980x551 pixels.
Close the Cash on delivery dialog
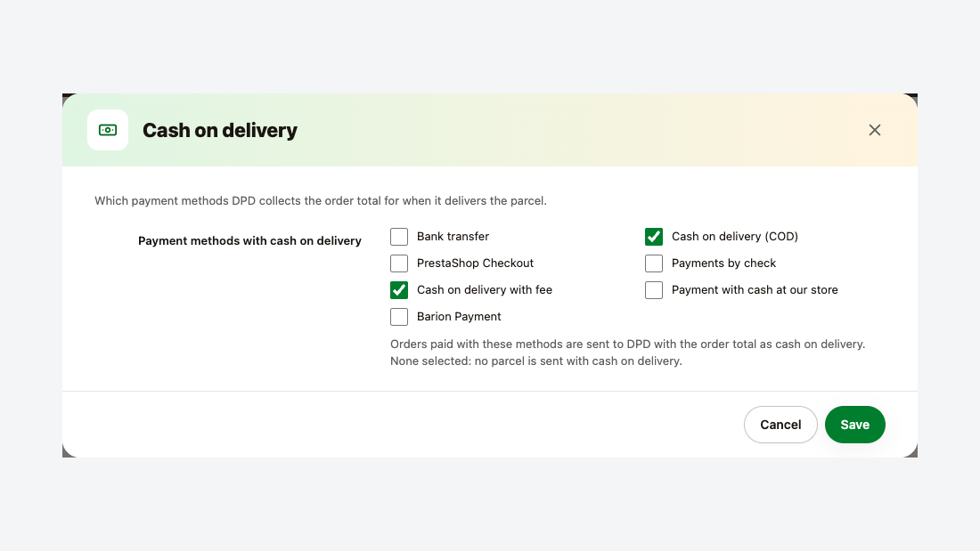(874, 130)
